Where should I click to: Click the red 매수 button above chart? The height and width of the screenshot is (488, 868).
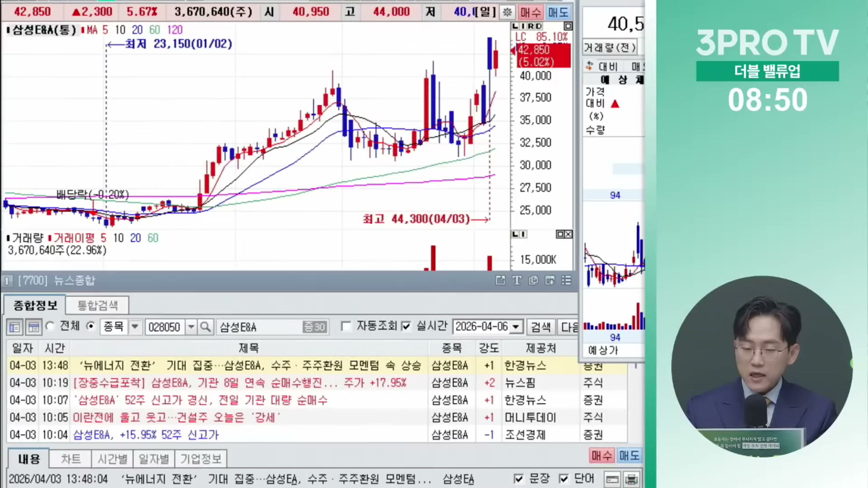point(530,12)
